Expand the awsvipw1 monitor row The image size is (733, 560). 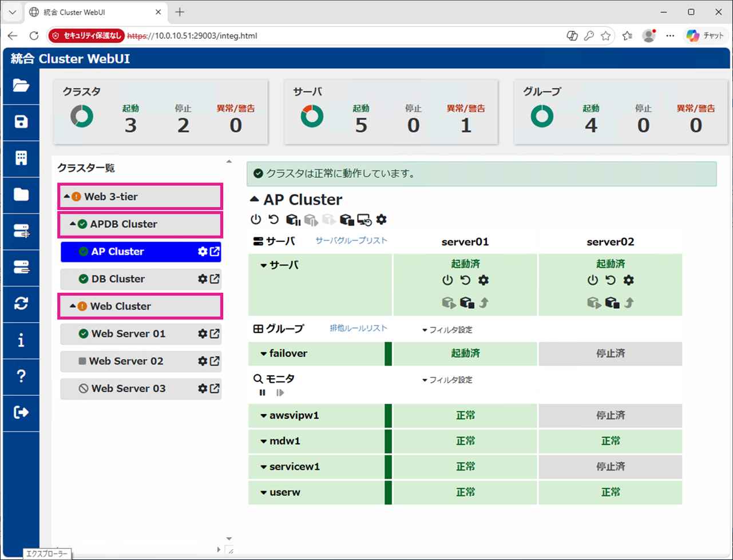(x=263, y=416)
